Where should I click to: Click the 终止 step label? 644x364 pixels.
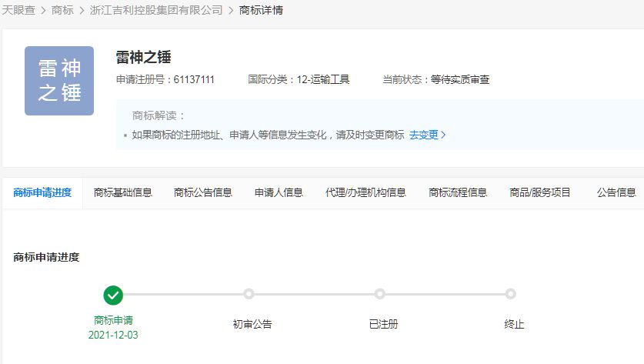coord(514,324)
